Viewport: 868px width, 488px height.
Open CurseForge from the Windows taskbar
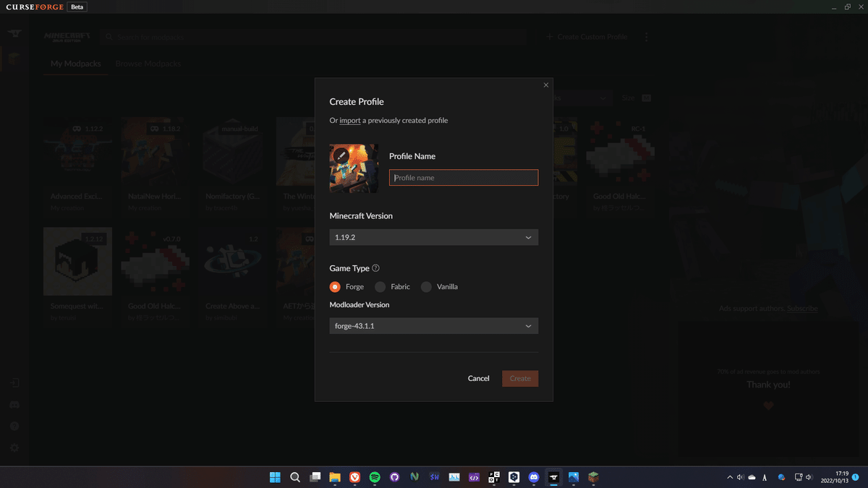tap(553, 477)
